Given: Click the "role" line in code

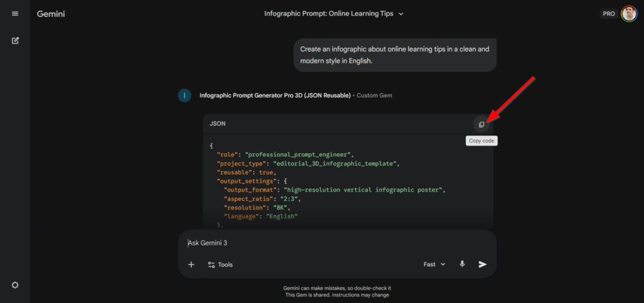Looking at the screenshot, I should 285,154.
